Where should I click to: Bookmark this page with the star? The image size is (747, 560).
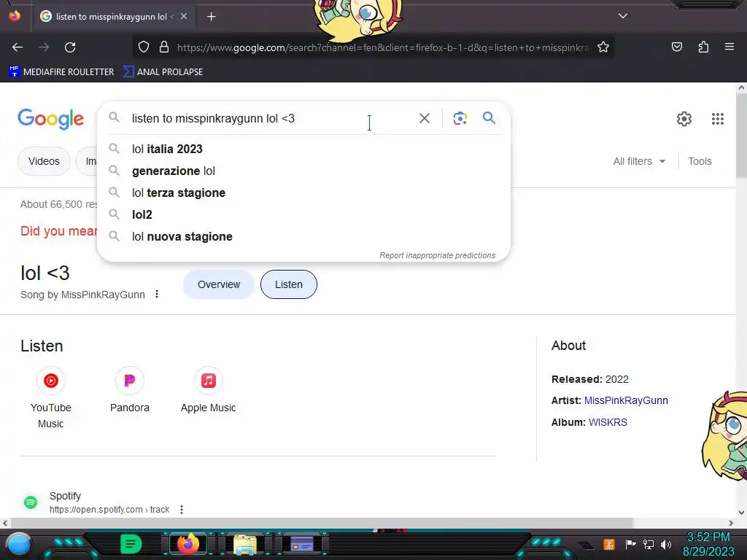[603, 47]
